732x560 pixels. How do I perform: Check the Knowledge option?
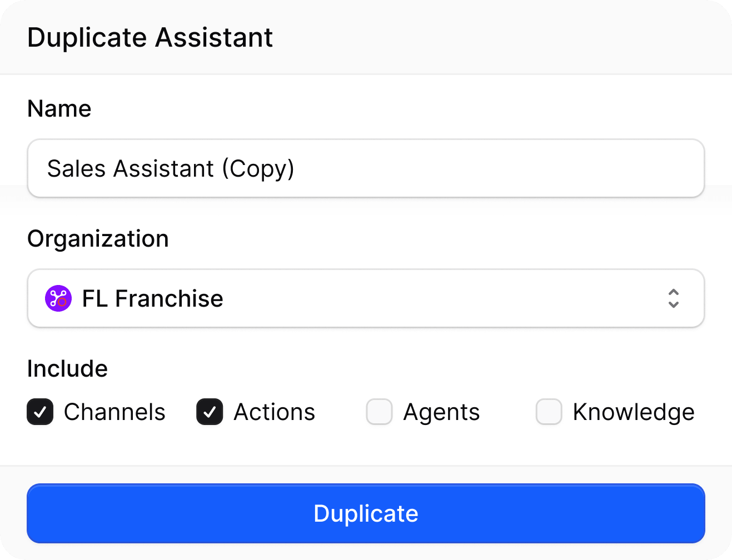(x=549, y=412)
